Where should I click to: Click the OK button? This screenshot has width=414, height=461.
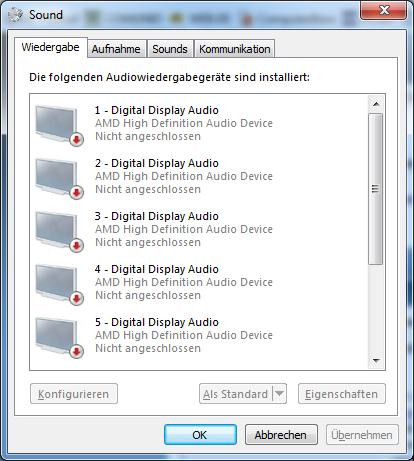point(200,435)
